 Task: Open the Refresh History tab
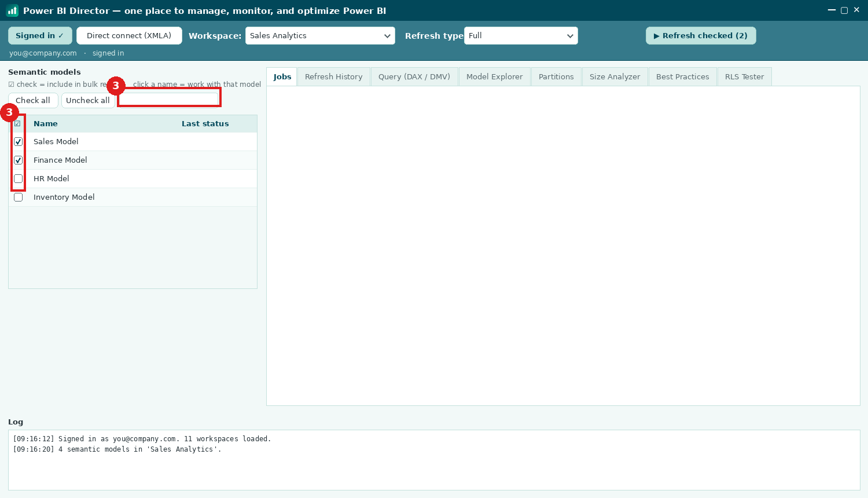(334, 76)
